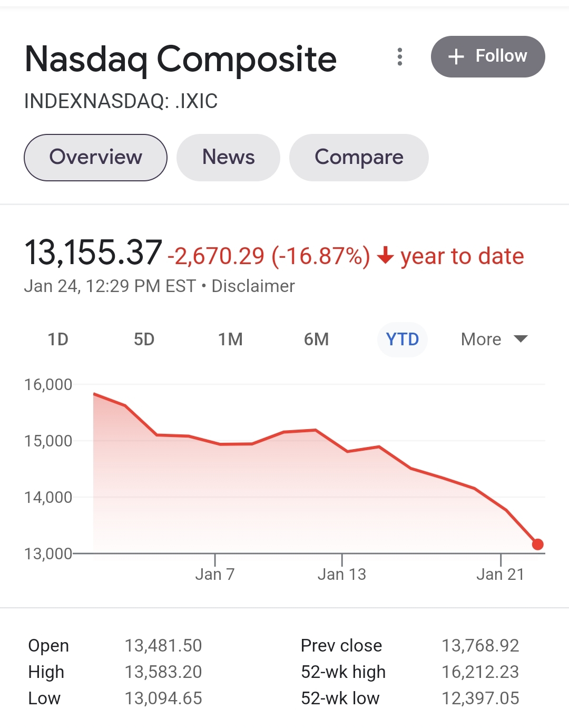
Task: Click the red down arrow indicator
Action: [x=385, y=256]
